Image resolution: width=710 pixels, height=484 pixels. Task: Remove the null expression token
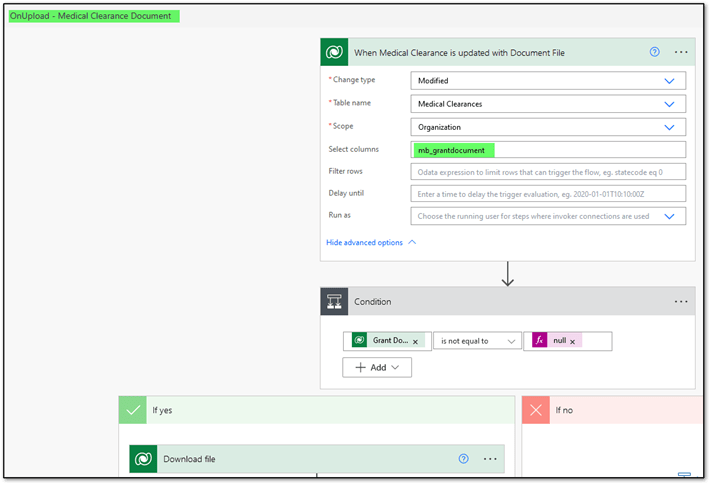tap(573, 341)
